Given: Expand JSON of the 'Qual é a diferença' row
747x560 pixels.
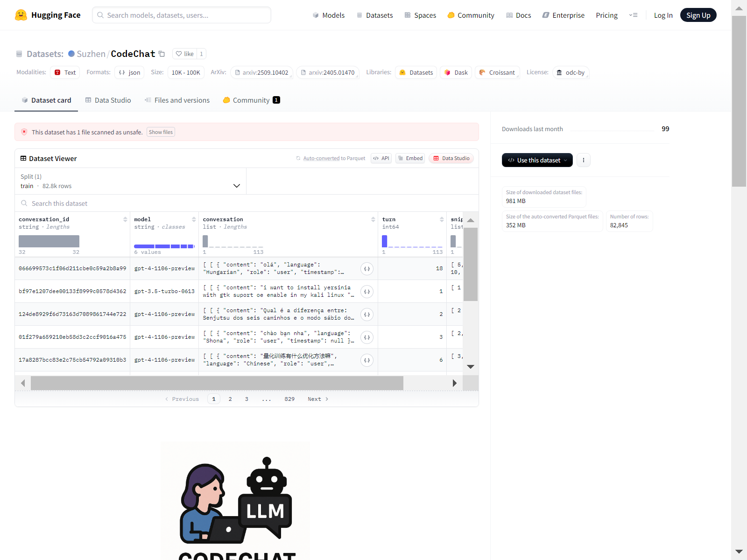Looking at the screenshot, I should point(367,315).
